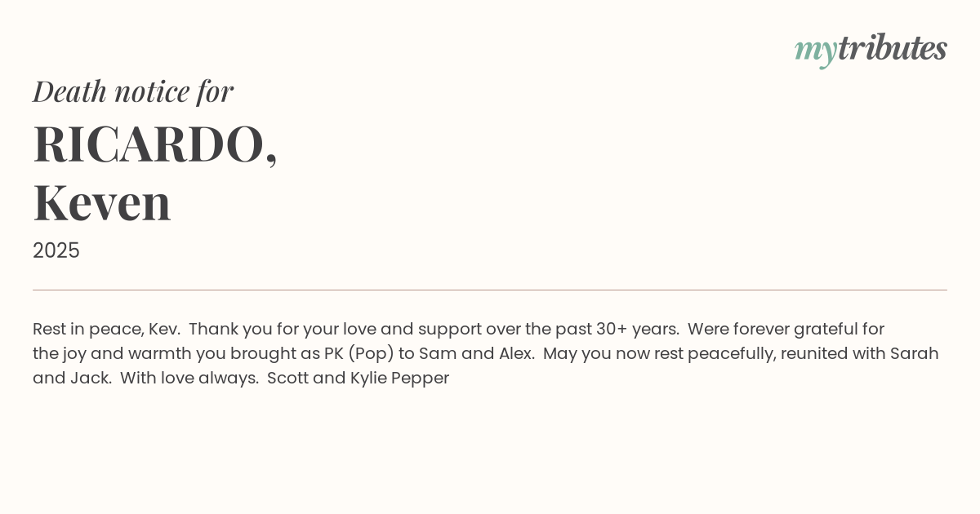The width and height of the screenshot is (980, 514).
Task: Click the name Alex in the message
Action: [515, 354]
